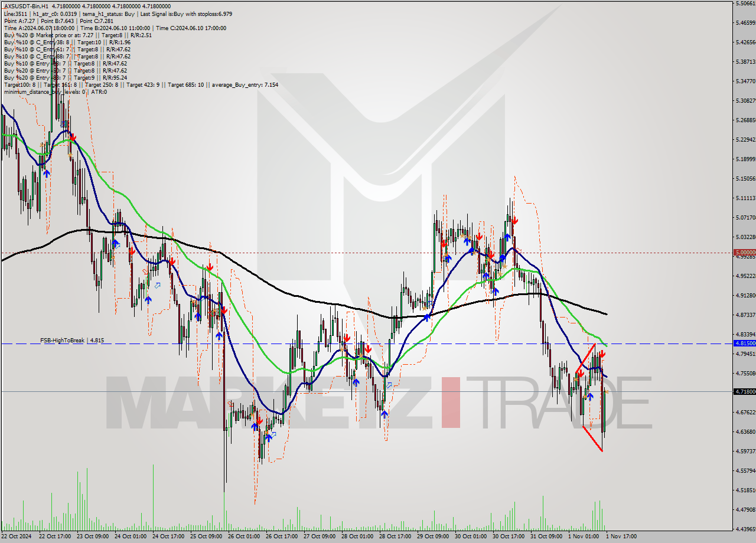756x543 pixels.
Task: Click the 5.1111 price axis label
Action: tap(745, 198)
